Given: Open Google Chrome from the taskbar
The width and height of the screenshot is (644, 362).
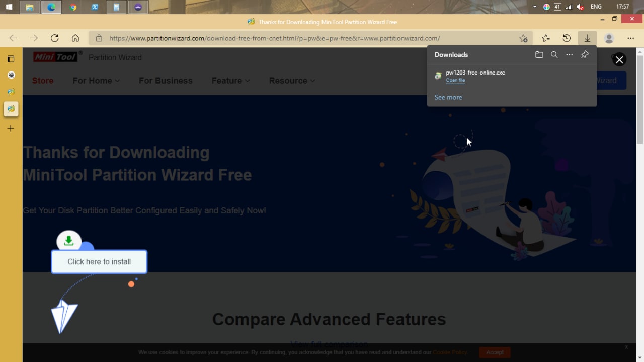Looking at the screenshot, I should (73, 7).
